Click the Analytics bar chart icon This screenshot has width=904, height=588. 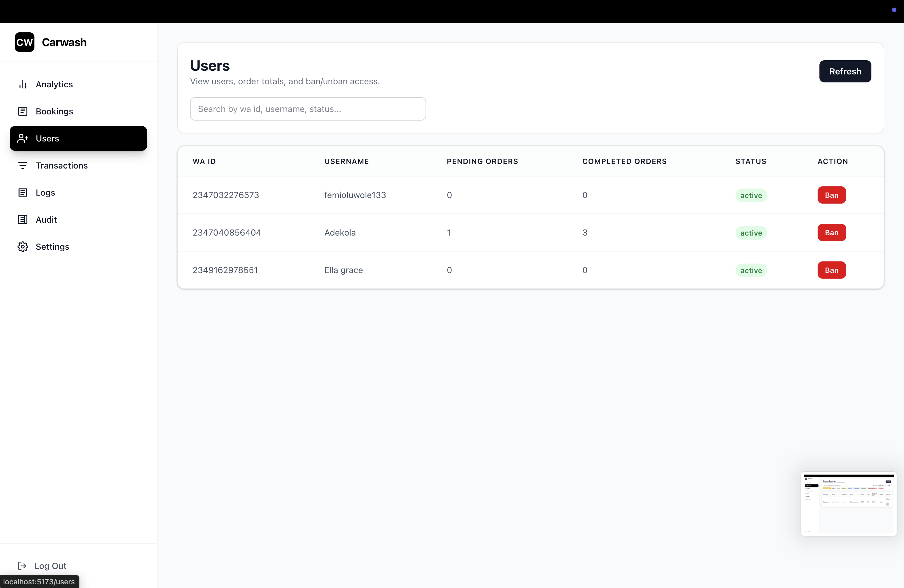23,84
